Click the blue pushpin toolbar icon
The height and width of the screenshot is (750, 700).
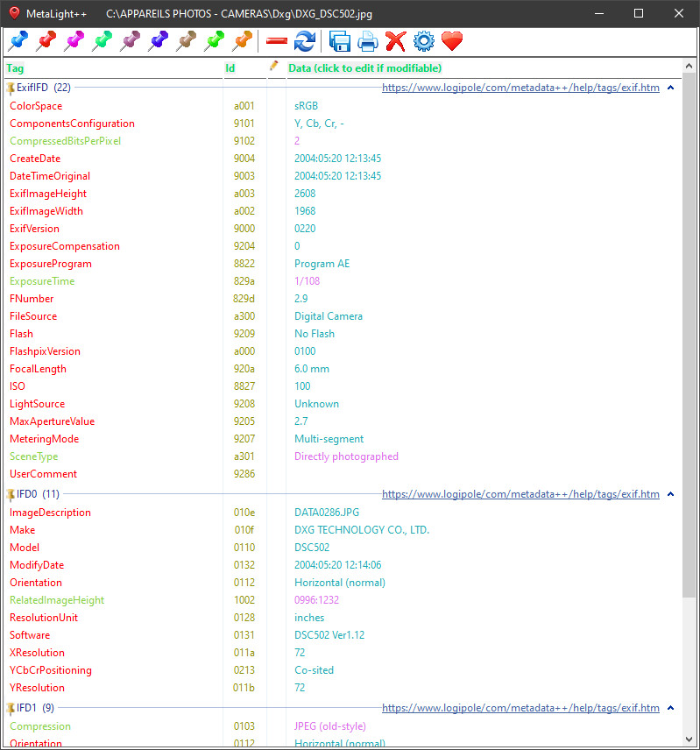(18, 41)
